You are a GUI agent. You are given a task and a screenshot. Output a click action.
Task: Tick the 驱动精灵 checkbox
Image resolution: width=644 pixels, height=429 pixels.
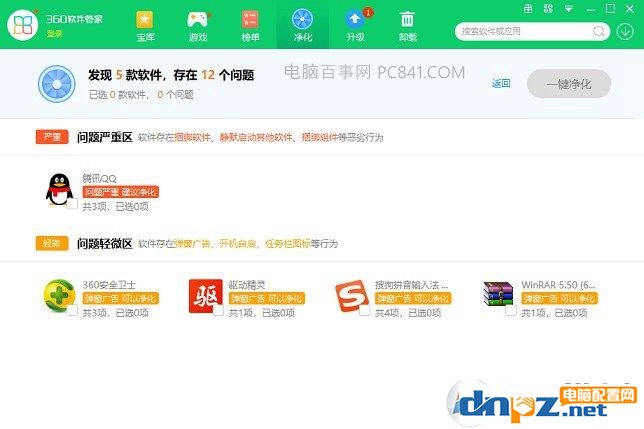(218, 310)
